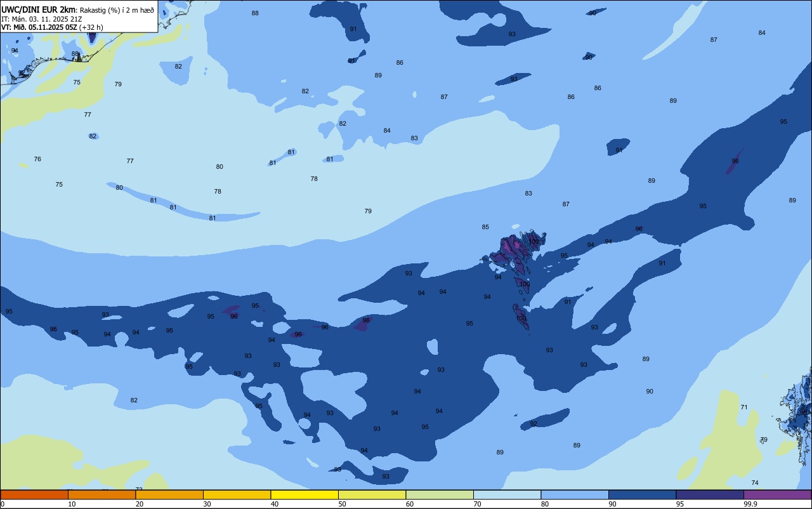The width and height of the screenshot is (812, 509).
Task: Click the 'VT: Mið. 05.11.2025 05Z (+32 h)' line
Action: [x=52, y=27]
